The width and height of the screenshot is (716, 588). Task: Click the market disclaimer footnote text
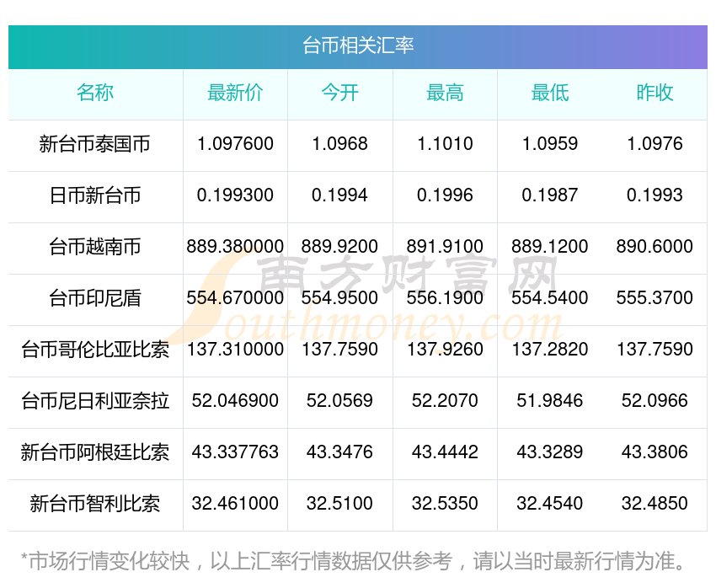pos(353,561)
